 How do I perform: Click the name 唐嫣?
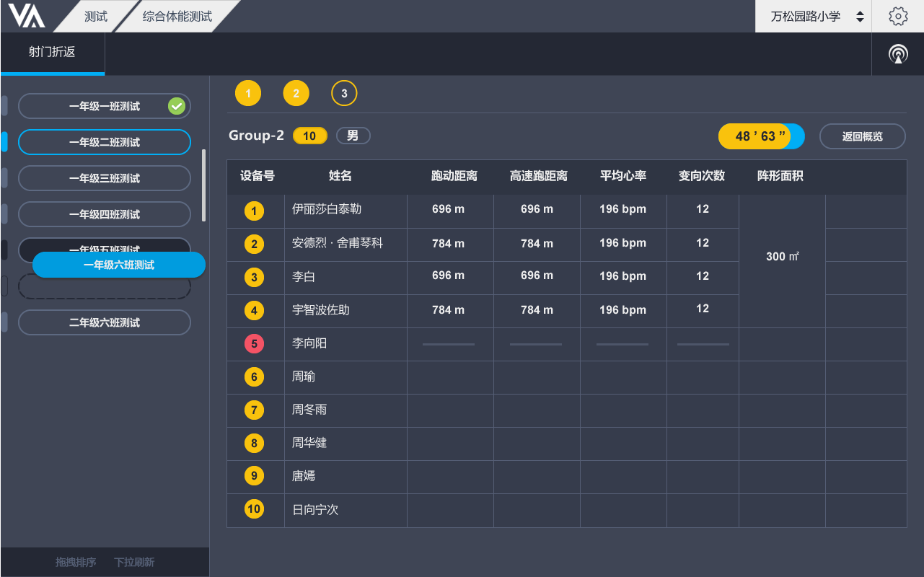click(304, 476)
